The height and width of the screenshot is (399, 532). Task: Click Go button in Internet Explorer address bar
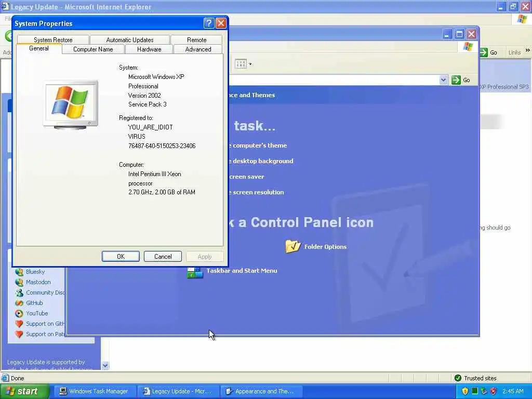coord(488,52)
